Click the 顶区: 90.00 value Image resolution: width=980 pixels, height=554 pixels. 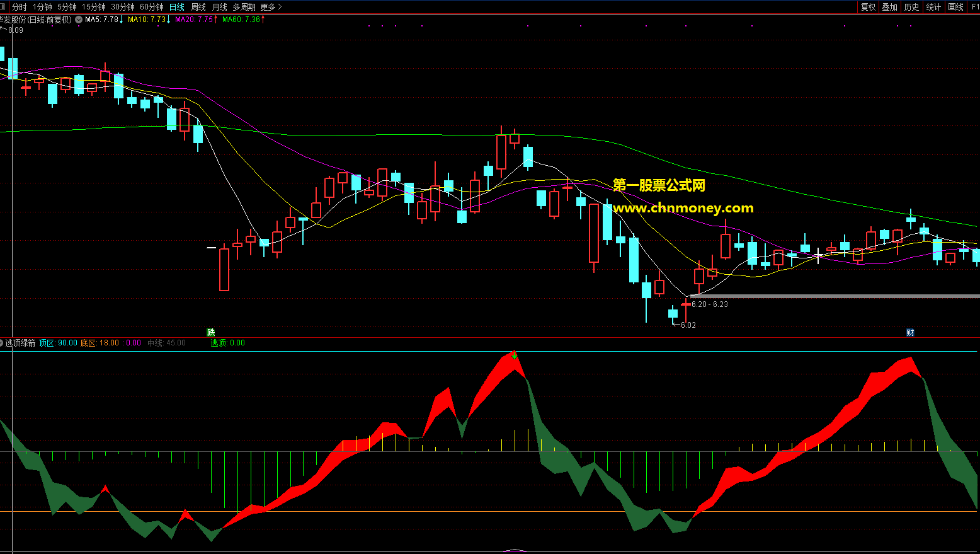click(58, 343)
